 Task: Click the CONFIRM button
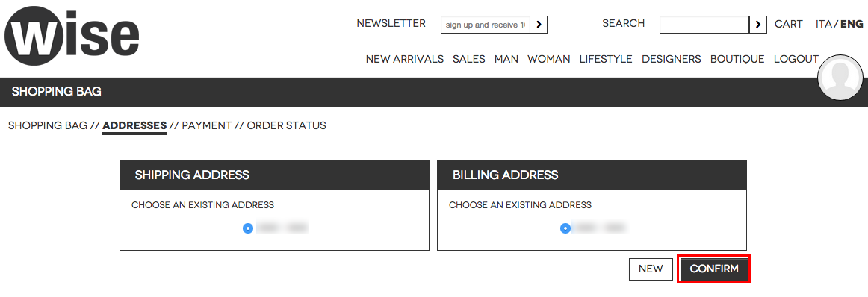(x=714, y=269)
